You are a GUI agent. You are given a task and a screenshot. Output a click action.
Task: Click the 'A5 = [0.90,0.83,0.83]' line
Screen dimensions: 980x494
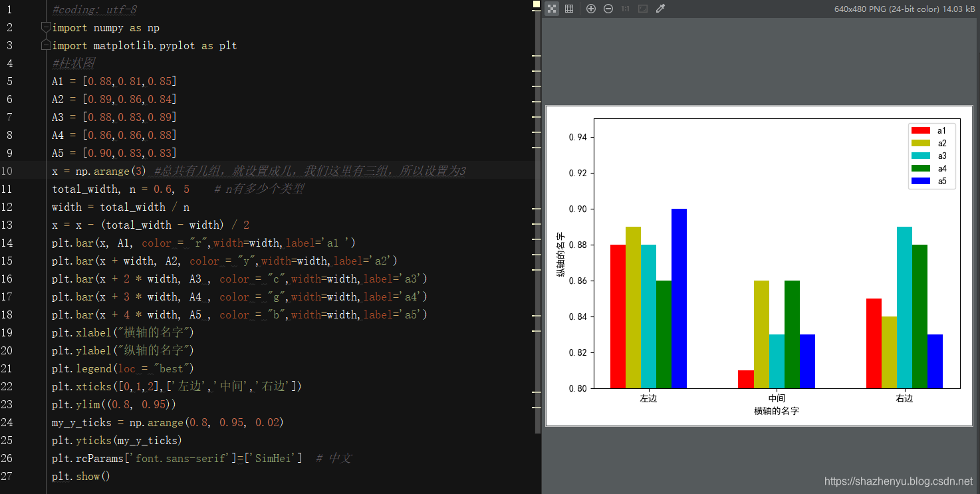114,153
